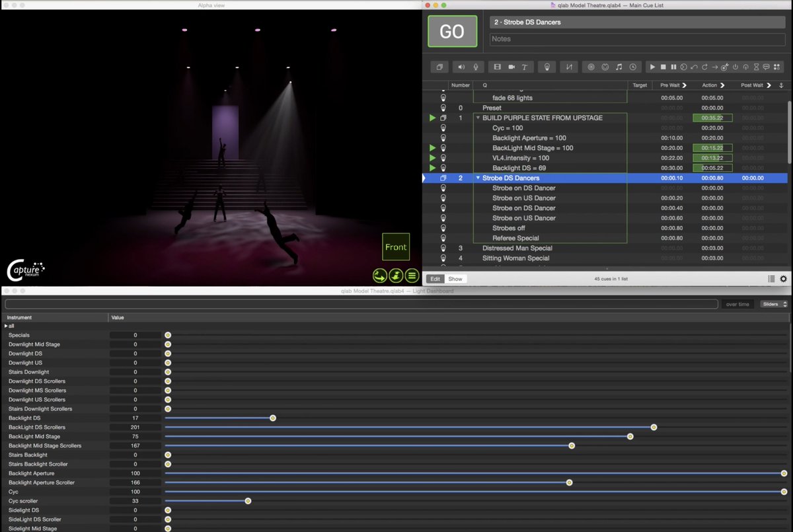
Task: Collapse the Strobe DS Dancers group cue
Action: pos(478,178)
